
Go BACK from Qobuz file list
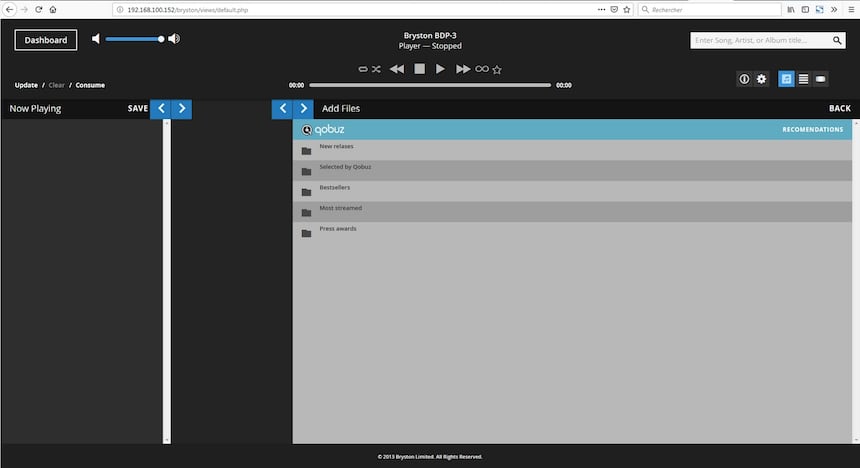[x=840, y=109]
